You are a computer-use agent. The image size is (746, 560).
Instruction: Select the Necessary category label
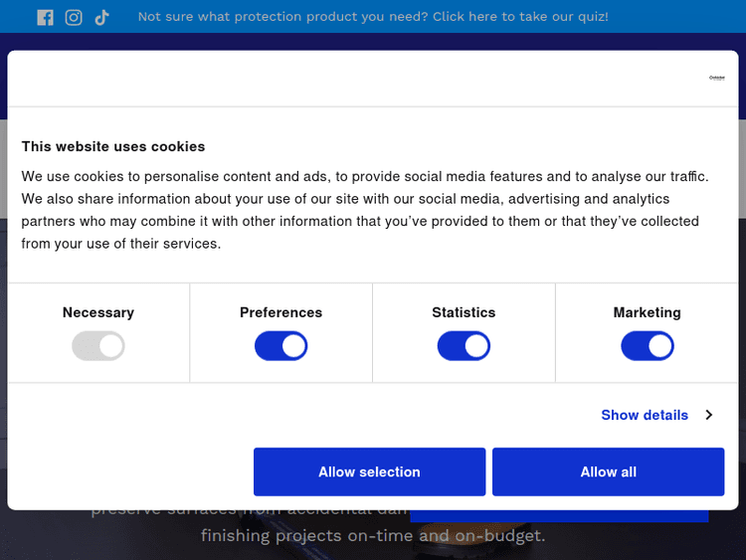pos(97,312)
